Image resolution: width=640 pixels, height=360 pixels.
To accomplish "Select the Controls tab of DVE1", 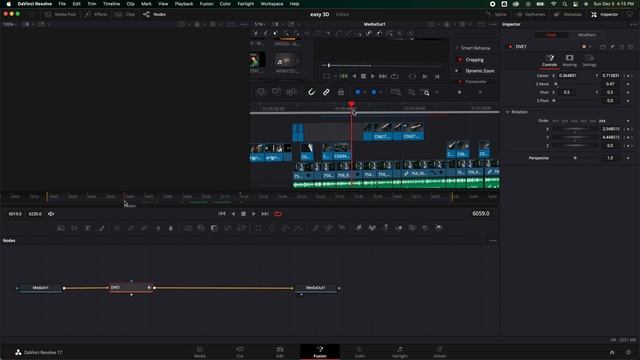I will [x=549, y=61].
